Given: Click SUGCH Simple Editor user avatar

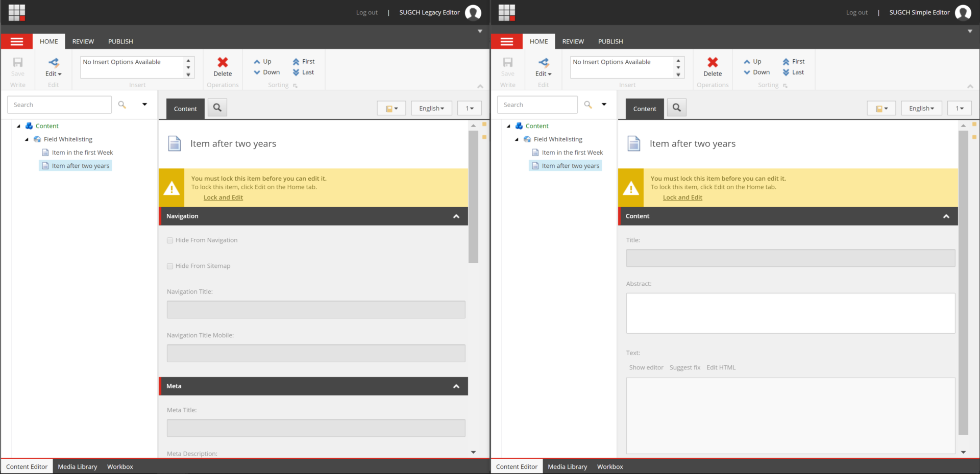Looking at the screenshot, I should point(963,12).
